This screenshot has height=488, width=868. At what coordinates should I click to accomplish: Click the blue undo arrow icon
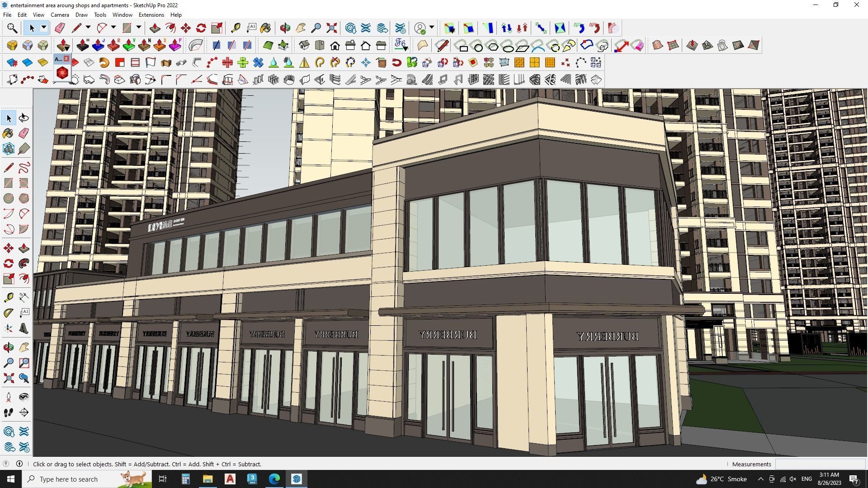click(579, 28)
